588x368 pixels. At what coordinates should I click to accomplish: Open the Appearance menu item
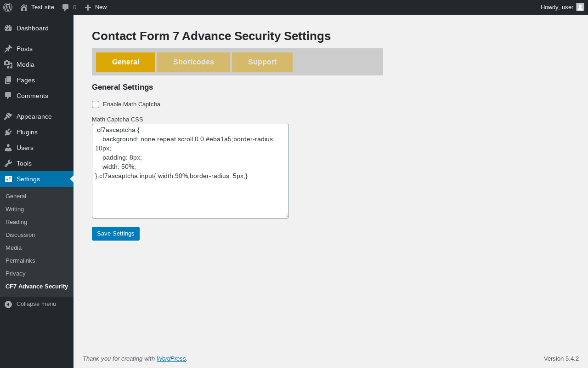coord(37,116)
